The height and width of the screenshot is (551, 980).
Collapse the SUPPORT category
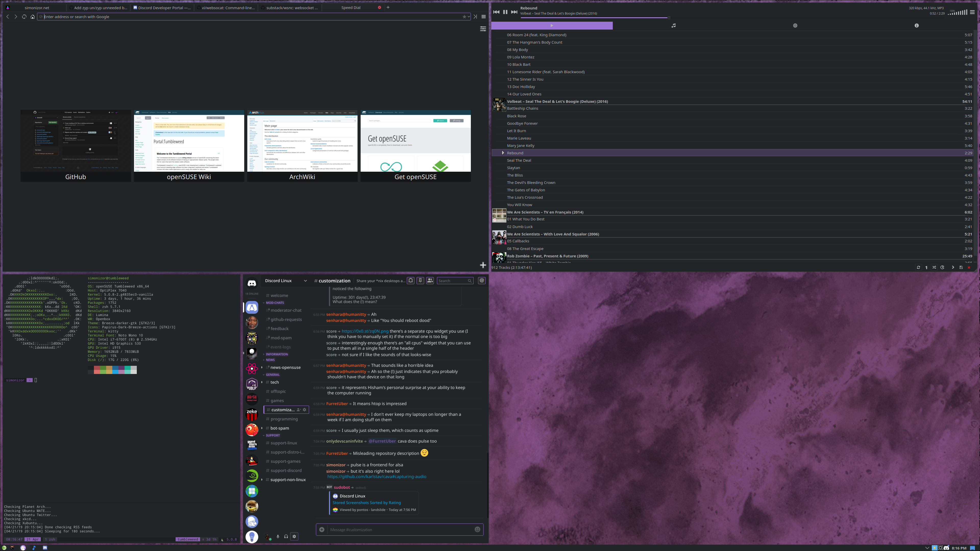[272, 435]
